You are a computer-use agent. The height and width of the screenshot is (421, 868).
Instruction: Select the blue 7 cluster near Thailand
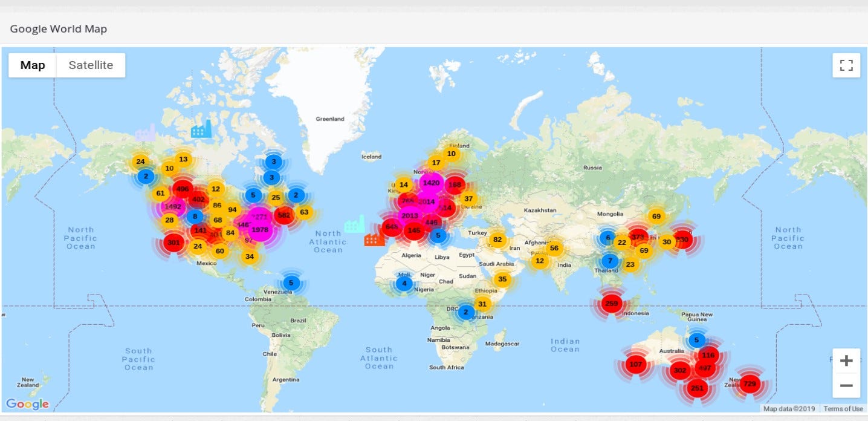point(610,261)
